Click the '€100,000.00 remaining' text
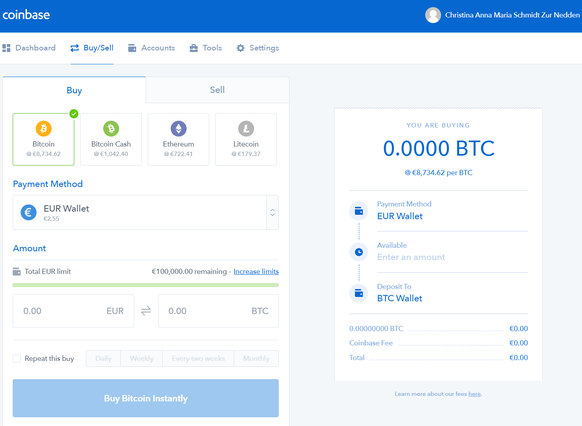The width and height of the screenshot is (582, 426). (x=189, y=272)
